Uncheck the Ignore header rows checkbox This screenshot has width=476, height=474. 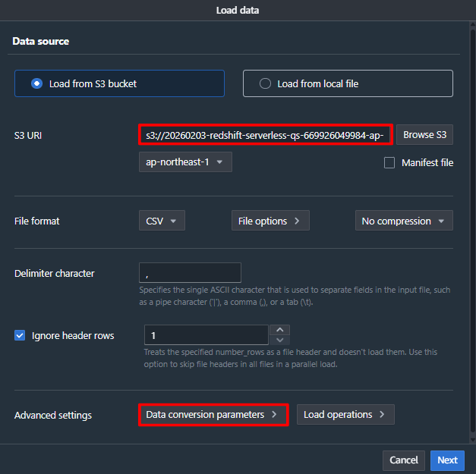(x=20, y=335)
